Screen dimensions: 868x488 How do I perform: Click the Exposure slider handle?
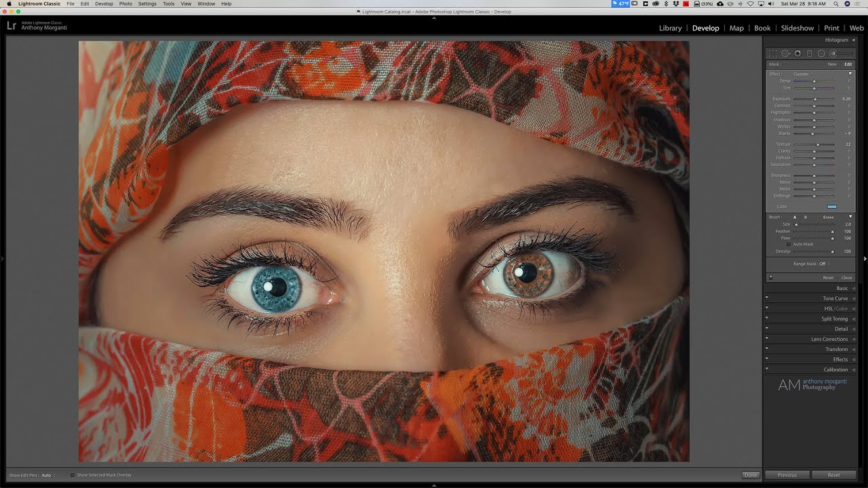tap(815, 99)
